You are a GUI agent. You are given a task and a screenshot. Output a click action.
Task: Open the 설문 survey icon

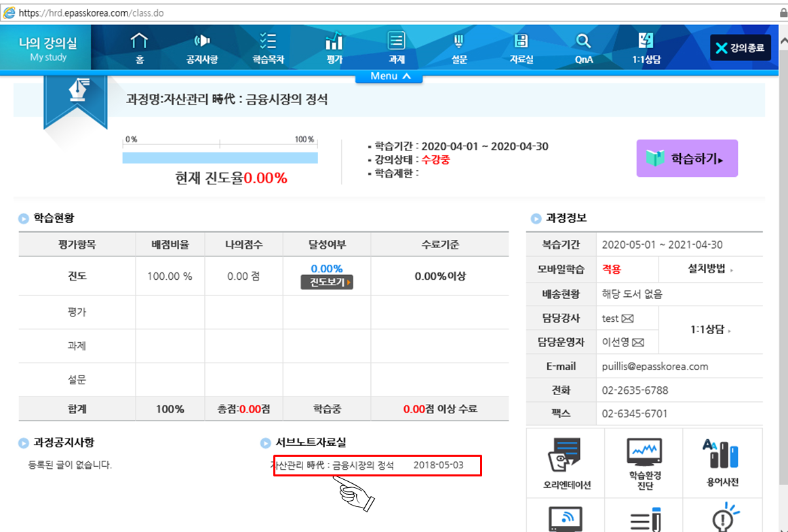459,42
